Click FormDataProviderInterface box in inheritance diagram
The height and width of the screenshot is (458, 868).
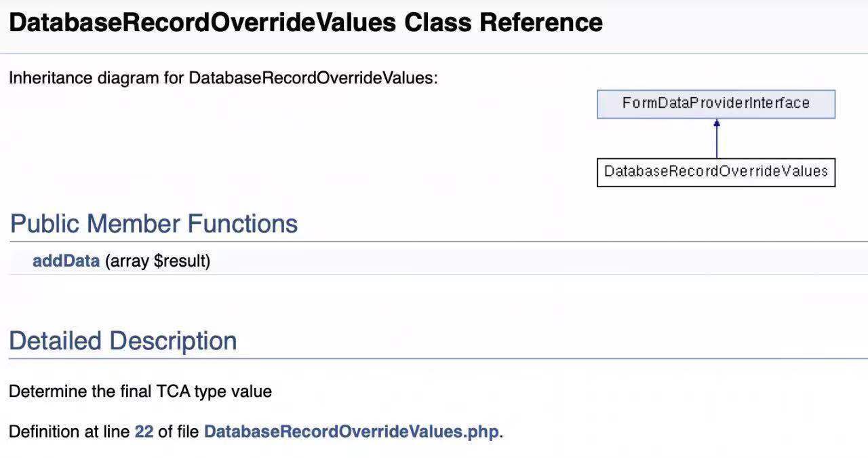click(x=715, y=104)
